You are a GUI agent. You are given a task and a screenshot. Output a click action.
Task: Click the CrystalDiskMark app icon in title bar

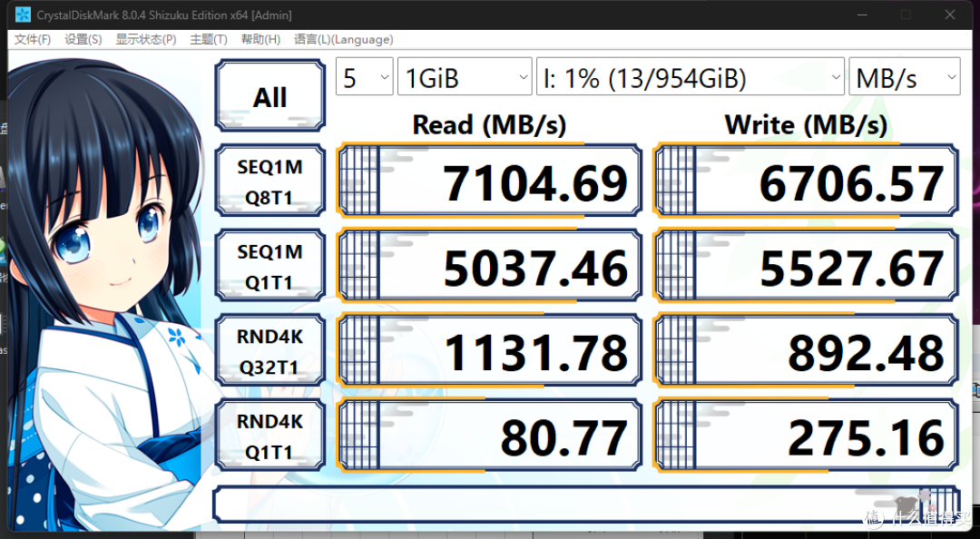23,15
